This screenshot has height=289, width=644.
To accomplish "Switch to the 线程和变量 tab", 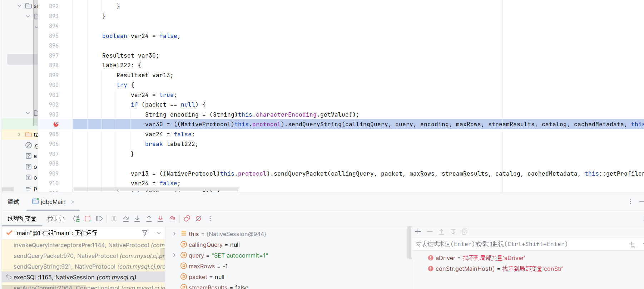I will click(x=22, y=219).
